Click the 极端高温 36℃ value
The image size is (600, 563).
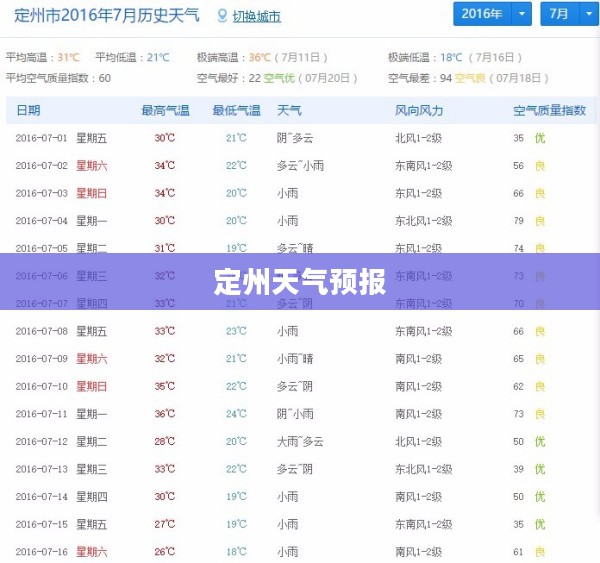(262, 57)
